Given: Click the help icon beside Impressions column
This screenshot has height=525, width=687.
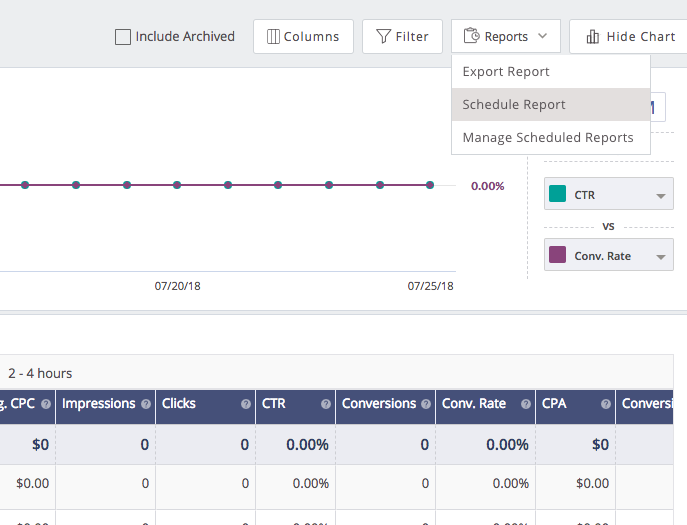Looking at the screenshot, I should 145,404.
